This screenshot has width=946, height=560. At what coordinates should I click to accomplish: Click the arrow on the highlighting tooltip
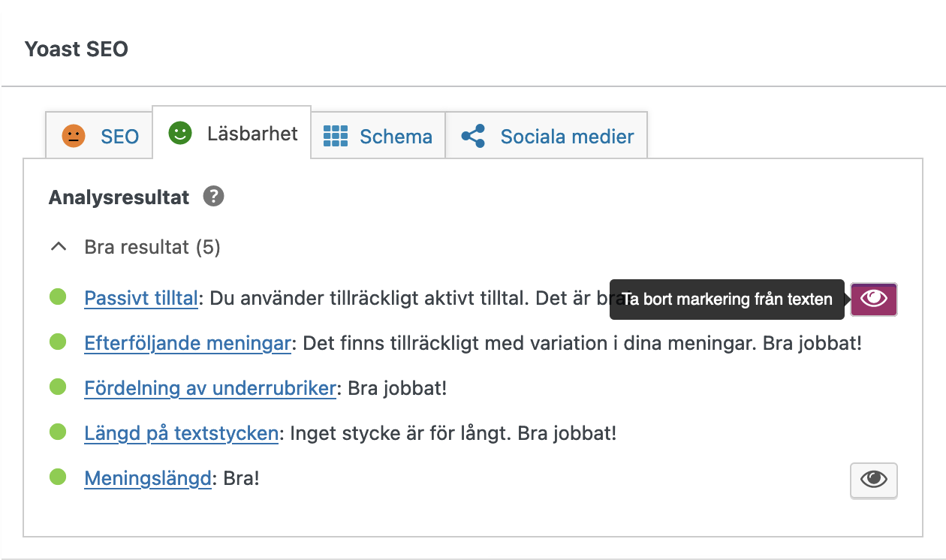tap(846, 299)
